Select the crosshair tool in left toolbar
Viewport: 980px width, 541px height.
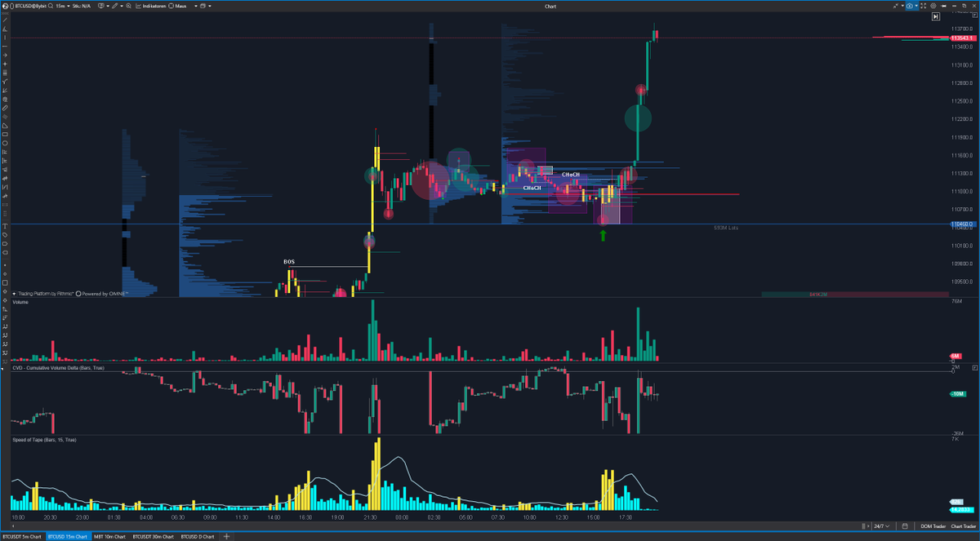click(5, 64)
